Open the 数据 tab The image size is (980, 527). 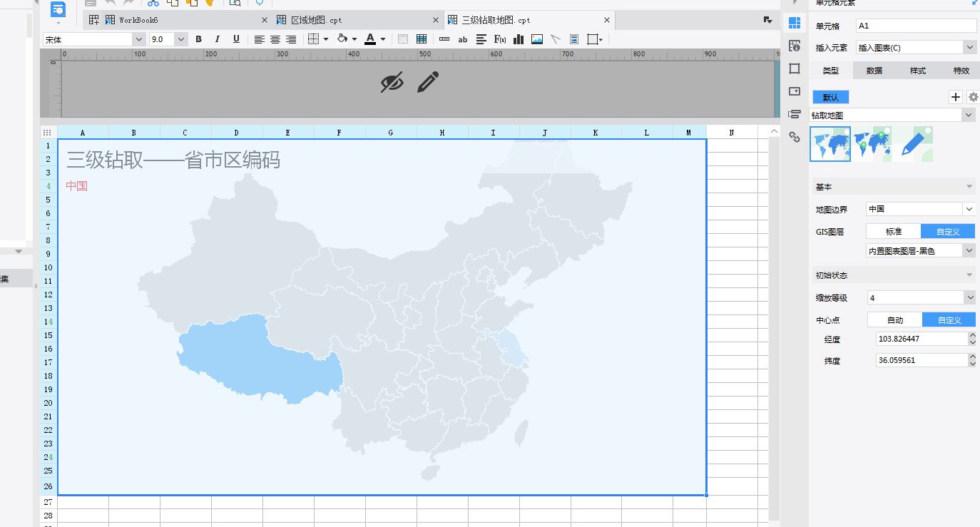pyautogui.click(x=874, y=71)
